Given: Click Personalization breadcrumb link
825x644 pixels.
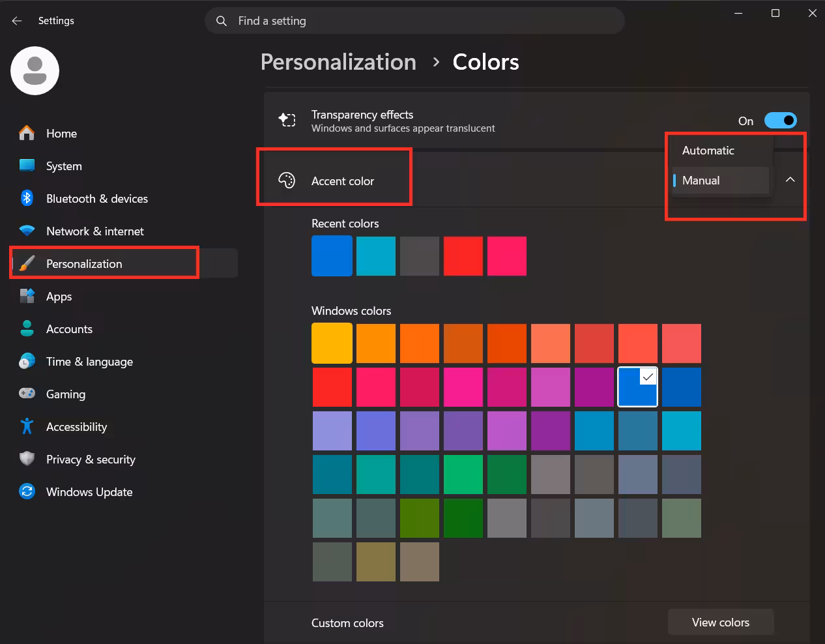Looking at the screenshot, I should [x=338, y=62].
